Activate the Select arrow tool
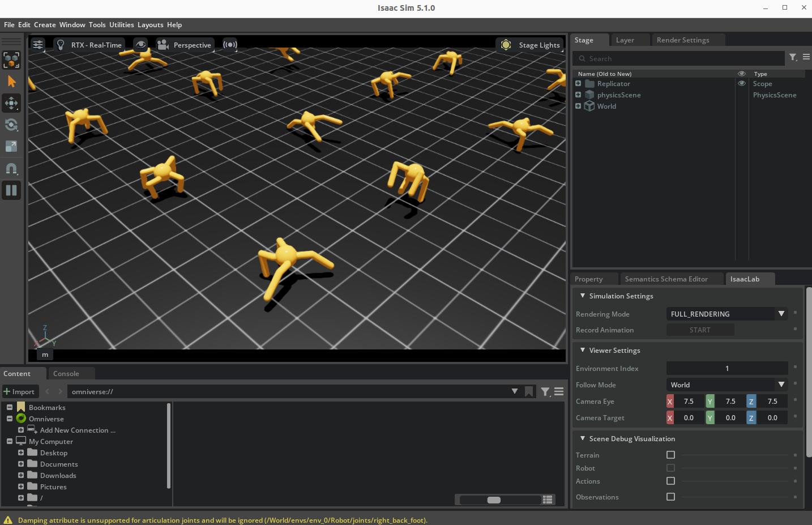The image size is (812, 525). pos(11,82)
